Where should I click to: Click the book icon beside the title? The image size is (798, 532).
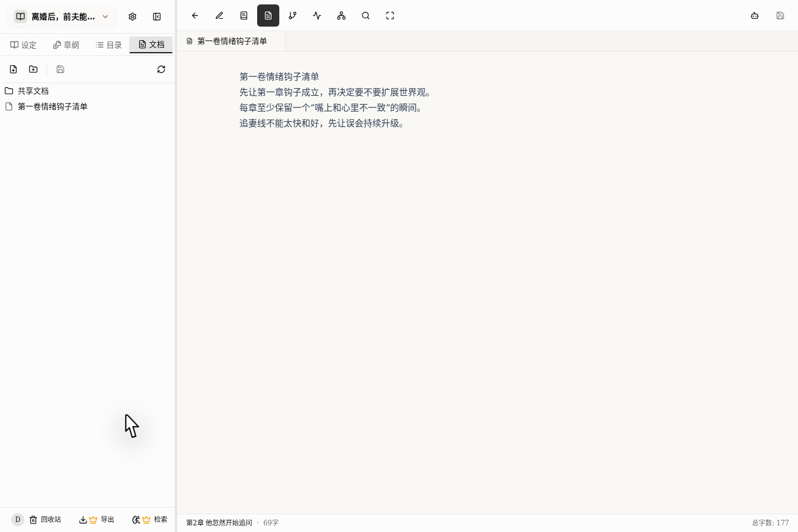click(21, 17)
